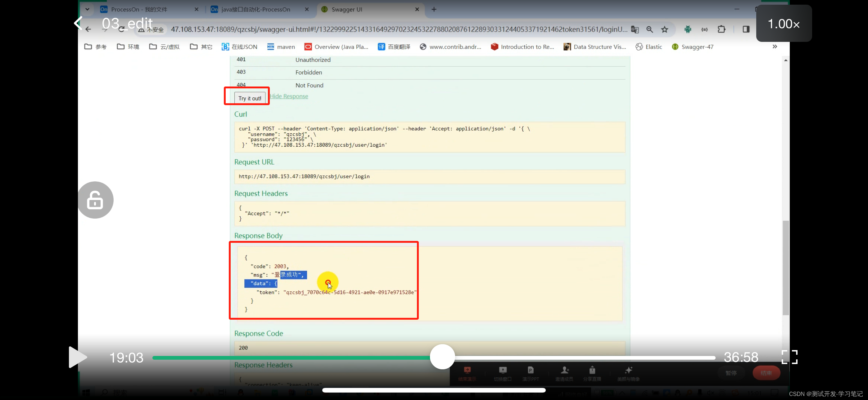This screenshot has height=400, width=868.
Task: Open the Overview (Java Pla... bookmark
Action: [x=336, y=47]
